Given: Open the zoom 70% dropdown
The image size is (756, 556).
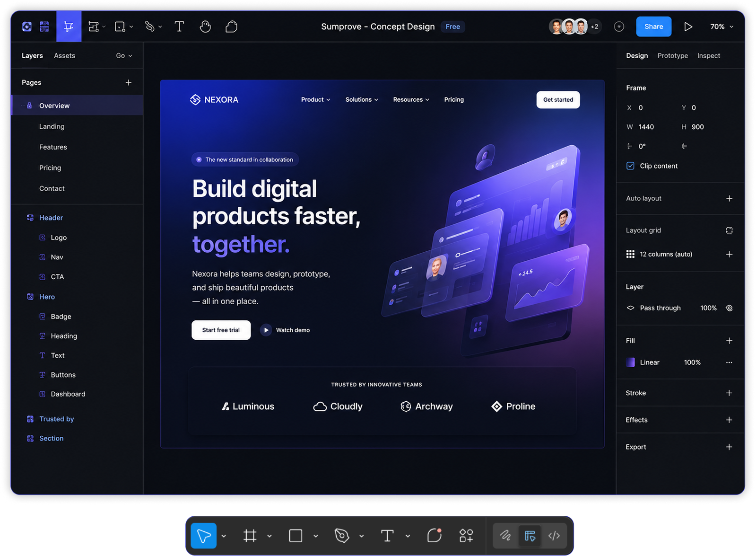Looking at the screenshot, I should [721, 26].
